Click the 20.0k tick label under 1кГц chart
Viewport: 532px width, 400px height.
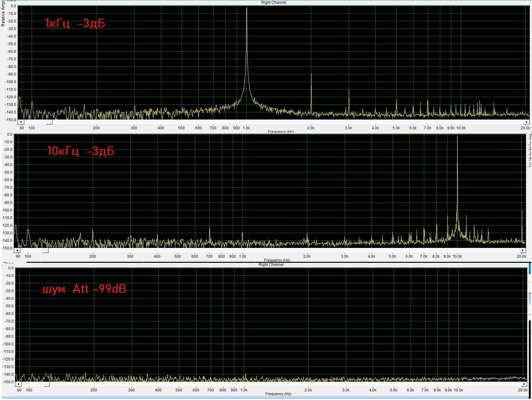coord(525,128)
